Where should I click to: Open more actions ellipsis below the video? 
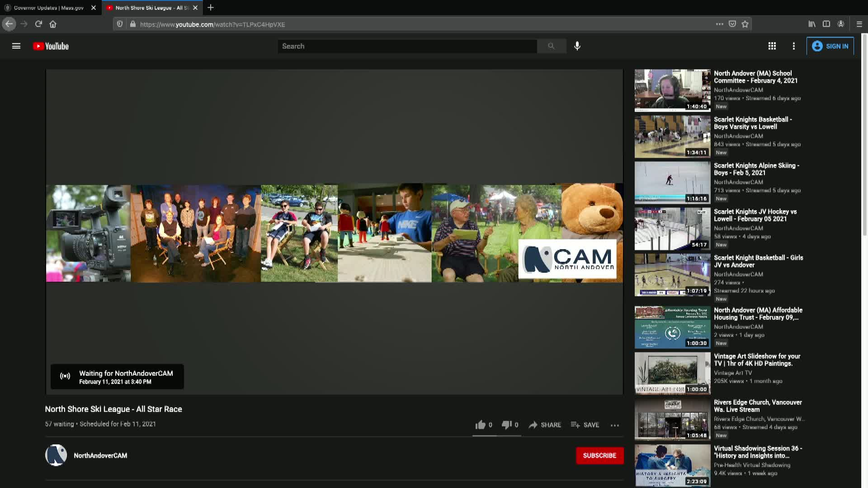pos(615,425)
